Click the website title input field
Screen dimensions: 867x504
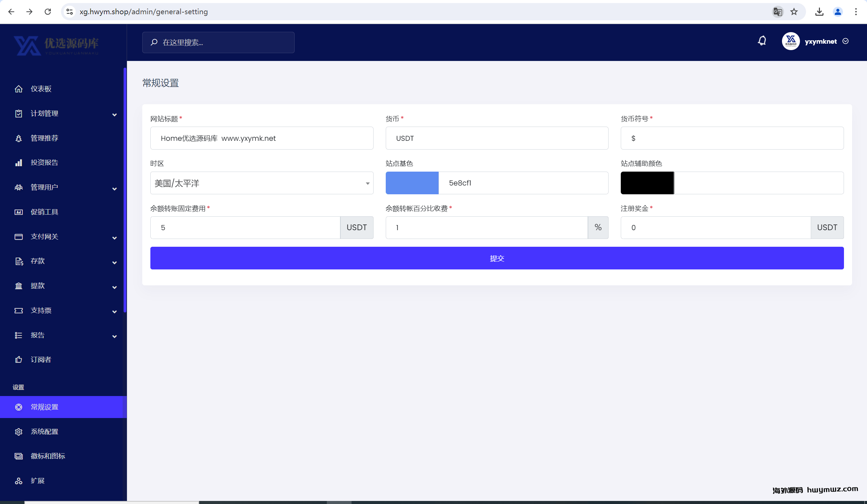coord(261,138)
